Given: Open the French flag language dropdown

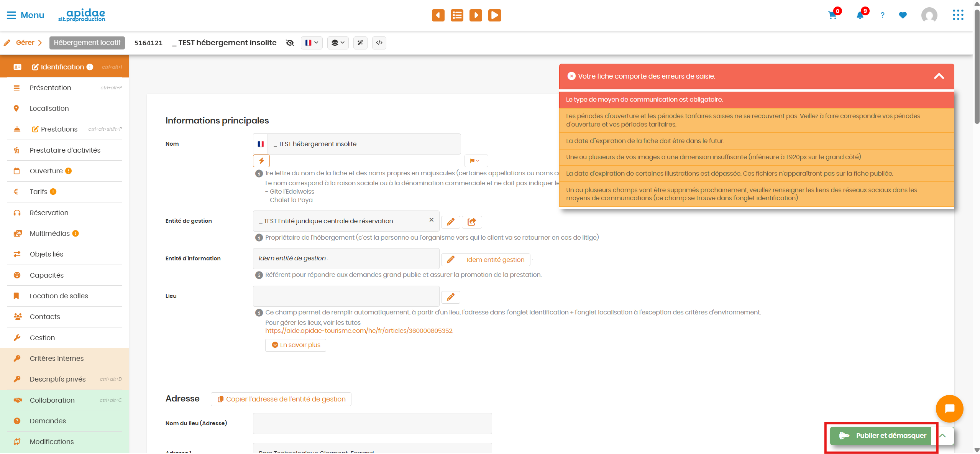Looking at the screenshot, I should click(312, 43).
